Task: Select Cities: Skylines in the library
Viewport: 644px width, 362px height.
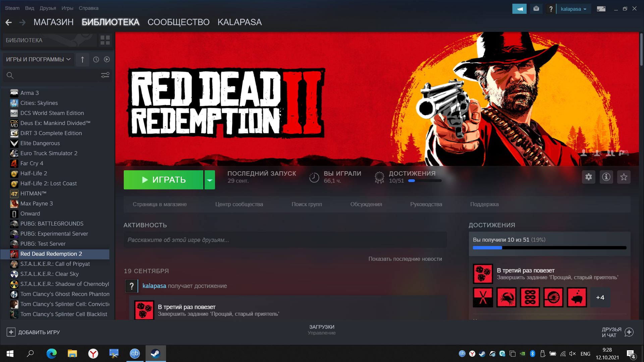Action: [55, 103]
